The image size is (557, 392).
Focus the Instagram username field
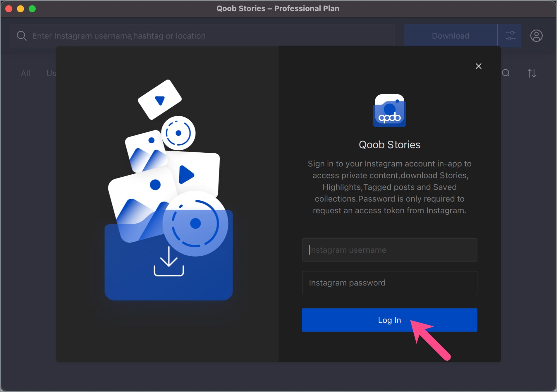(389, 250)
